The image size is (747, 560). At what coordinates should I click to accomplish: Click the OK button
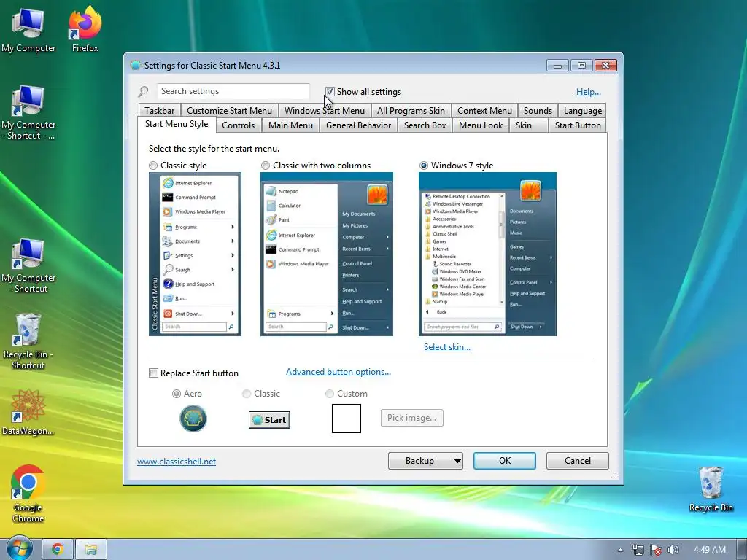click(505, 461)
